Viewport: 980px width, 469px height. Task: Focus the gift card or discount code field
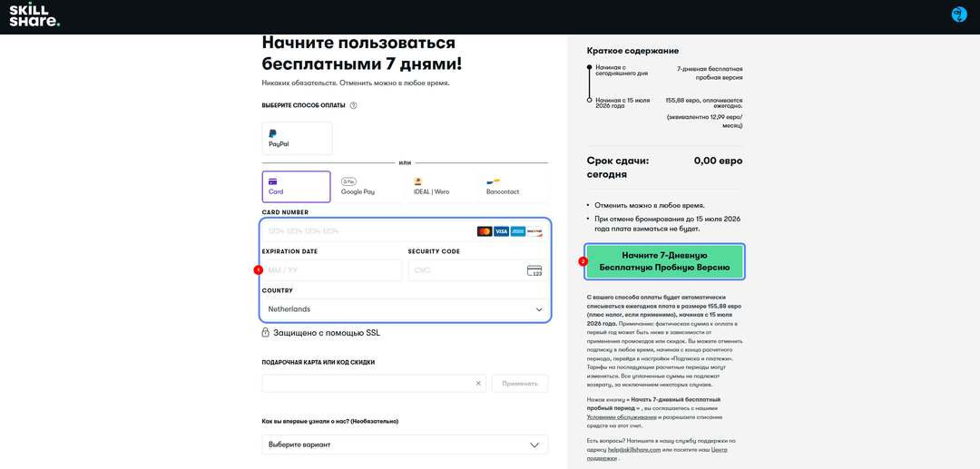click(x=374, y=384)
